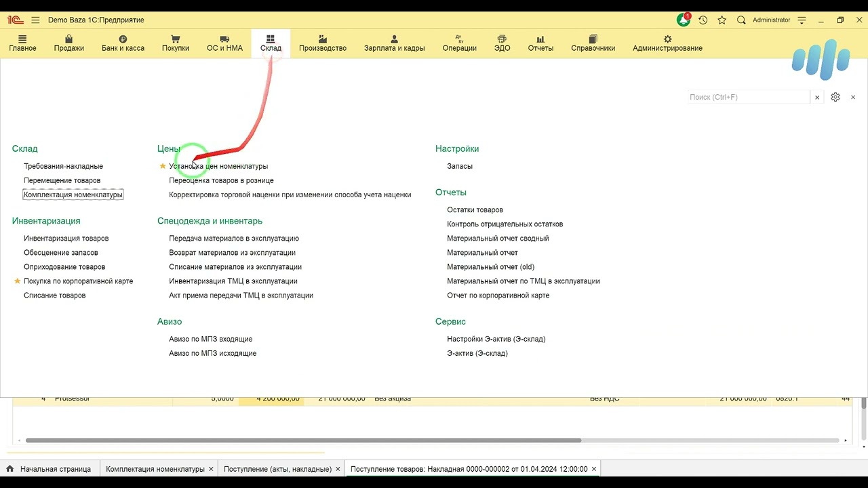Screen dimensions: 868x488
Task: Open Требования-накладные
Action: tap(63, 166)
